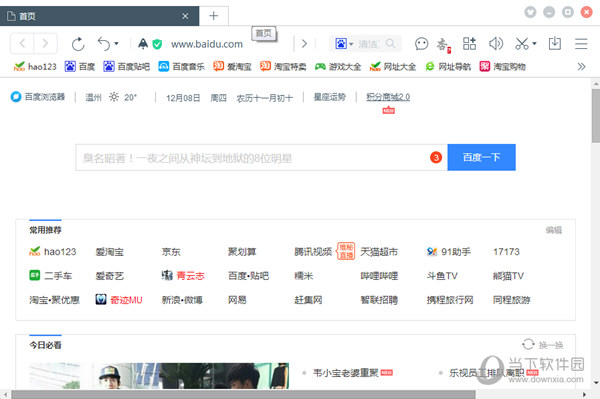Open 91助手 recommended site

click(x=448, y=252)
